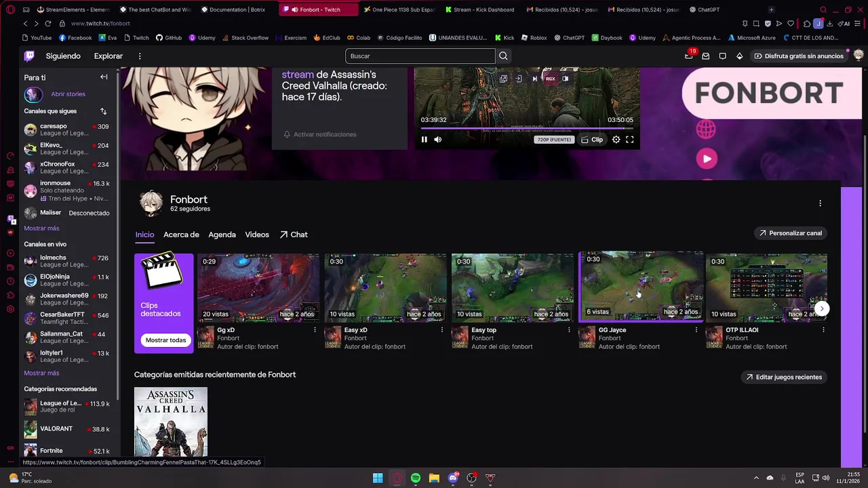Click the Clip button in player
Image resolution: width=868 pixels, height=488 pixels.
[x=592, y=140]
